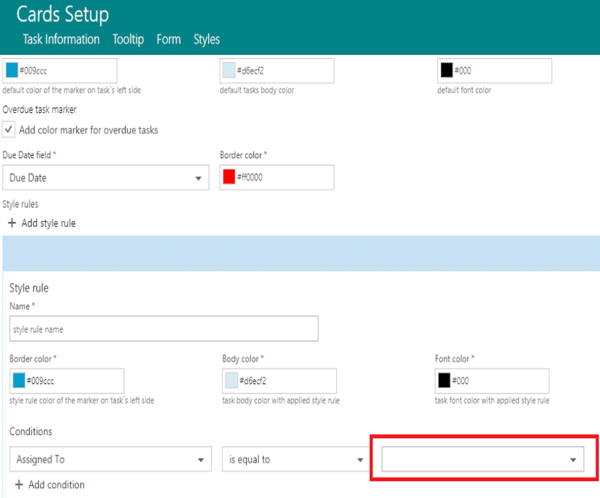
Task: Edit the overdue border color #ff0000 field
Action: click(277, 177)
